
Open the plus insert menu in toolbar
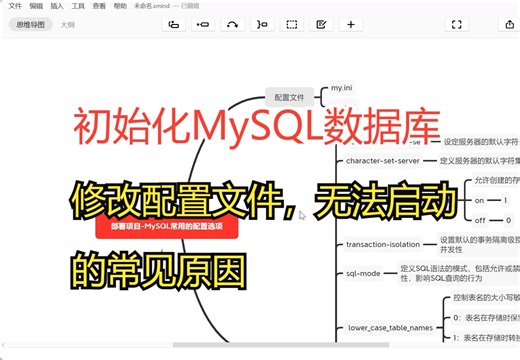pos(351,25)
